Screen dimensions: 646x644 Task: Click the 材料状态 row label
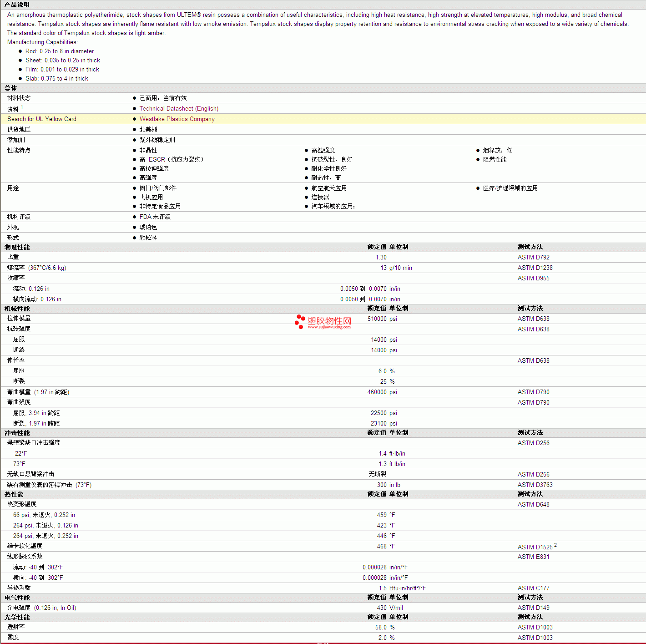point(19,98)
